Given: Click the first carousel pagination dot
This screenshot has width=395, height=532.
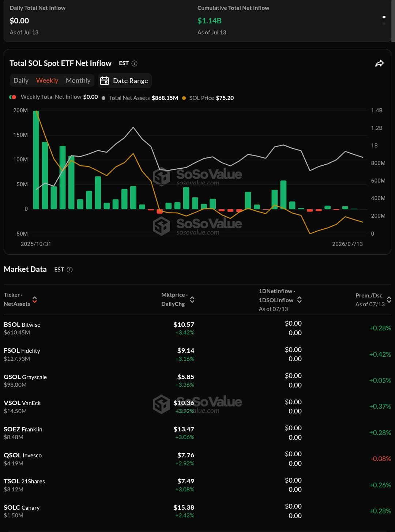Looking at the screenshot, I should click(384, 17).
